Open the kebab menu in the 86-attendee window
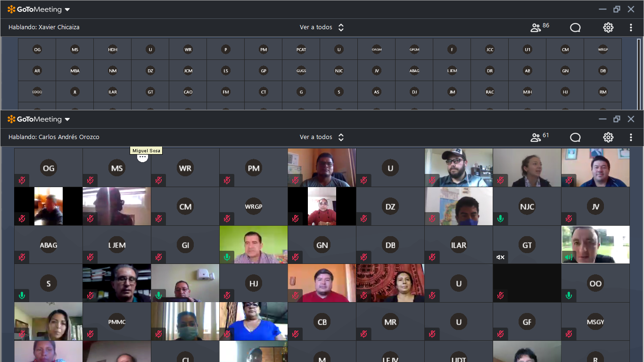The image size is (644, 362). point(631,27)
